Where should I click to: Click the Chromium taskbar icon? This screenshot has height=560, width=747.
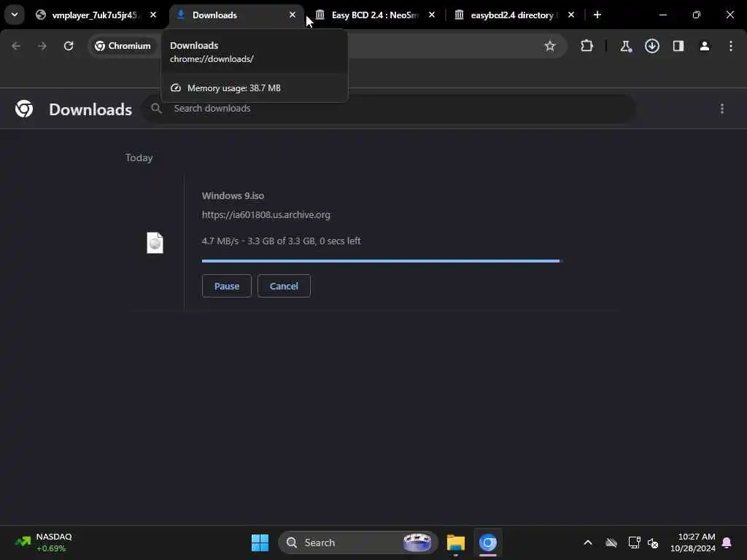pos(488,542)
